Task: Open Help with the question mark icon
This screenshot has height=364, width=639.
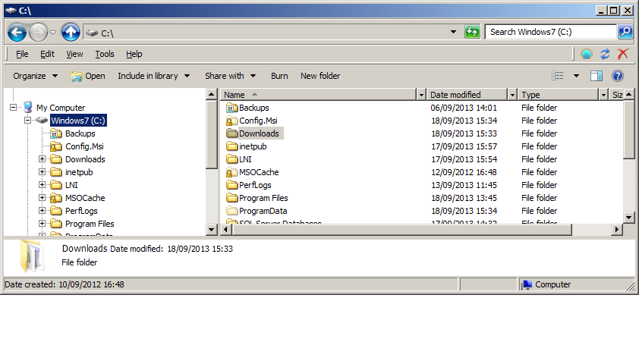Action: [618, 76]
